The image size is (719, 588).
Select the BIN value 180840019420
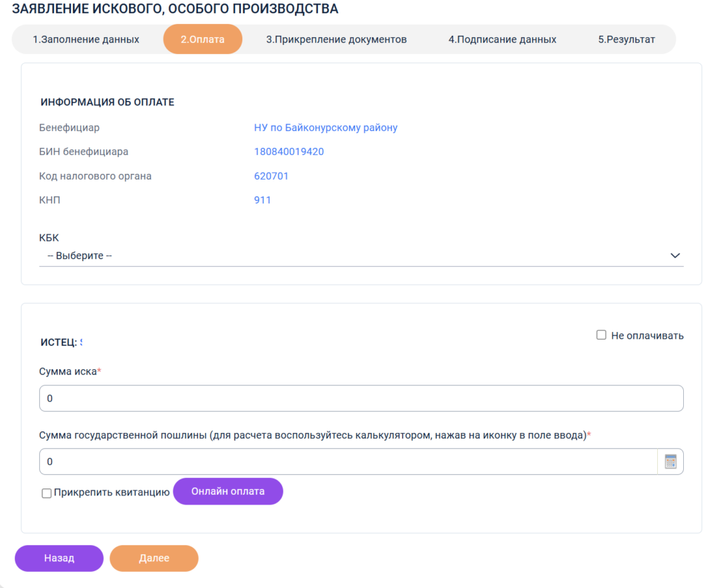[289, 152]
